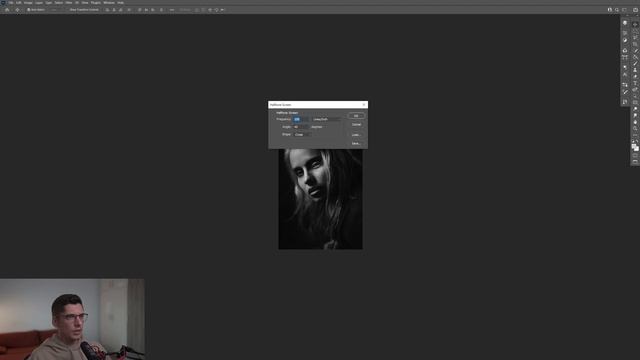Open the Edit menu

coord(18,2)
